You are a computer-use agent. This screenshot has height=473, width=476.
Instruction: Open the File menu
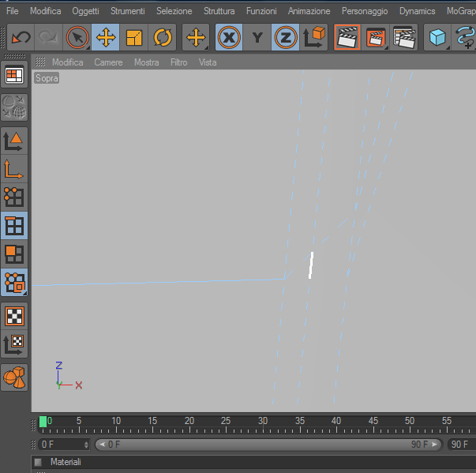[13, 11]
